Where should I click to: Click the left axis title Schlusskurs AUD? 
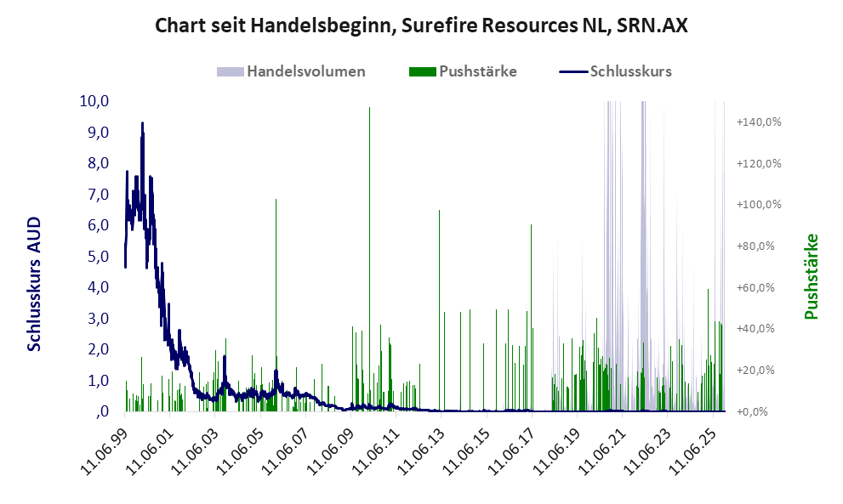coord(35,284)
